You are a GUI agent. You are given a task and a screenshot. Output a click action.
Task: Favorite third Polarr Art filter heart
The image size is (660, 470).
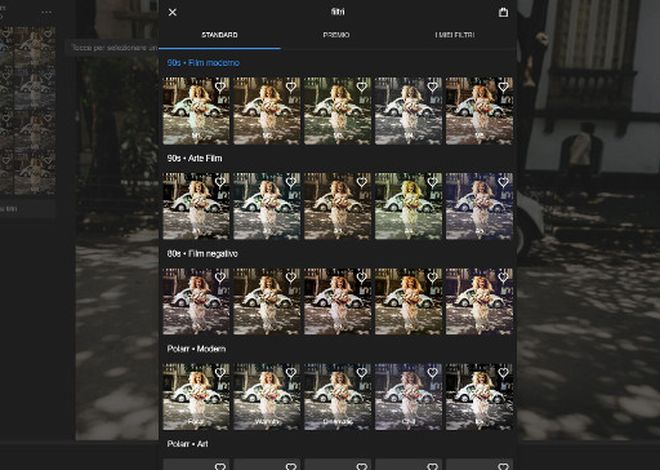362,466
